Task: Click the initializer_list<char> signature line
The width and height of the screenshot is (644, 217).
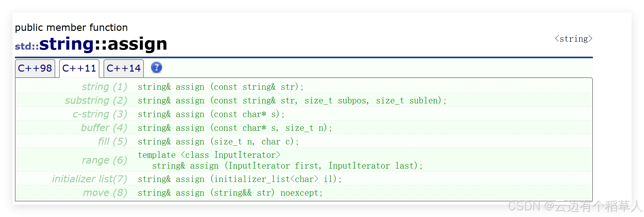Action: (x=240, y=179)
